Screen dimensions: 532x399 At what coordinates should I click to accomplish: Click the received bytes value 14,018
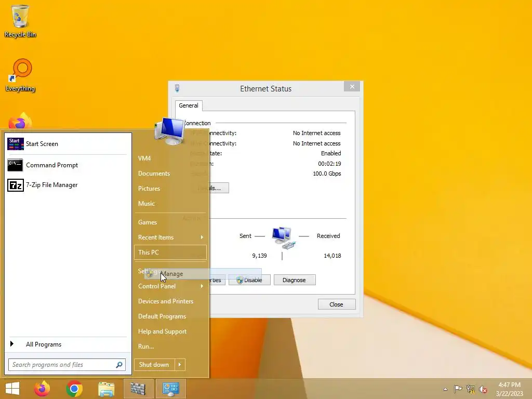pyautogui.click(x=332, y=256)
